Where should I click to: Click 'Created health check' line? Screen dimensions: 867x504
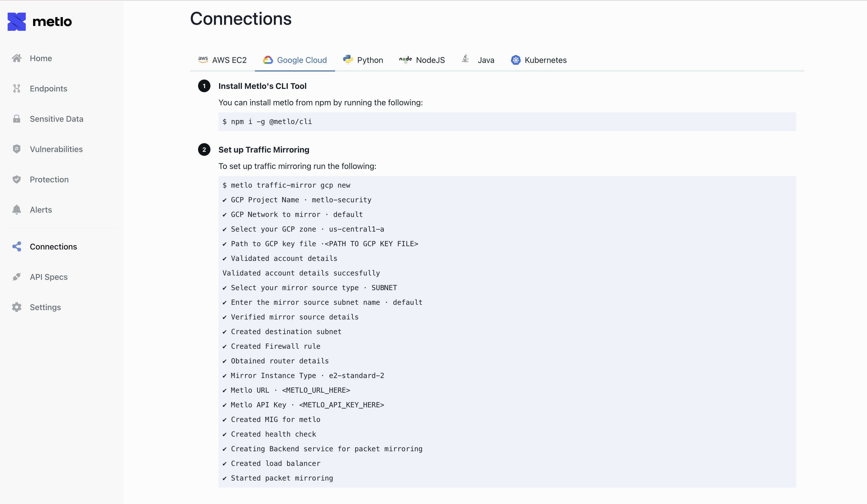[x=269, y=434]
